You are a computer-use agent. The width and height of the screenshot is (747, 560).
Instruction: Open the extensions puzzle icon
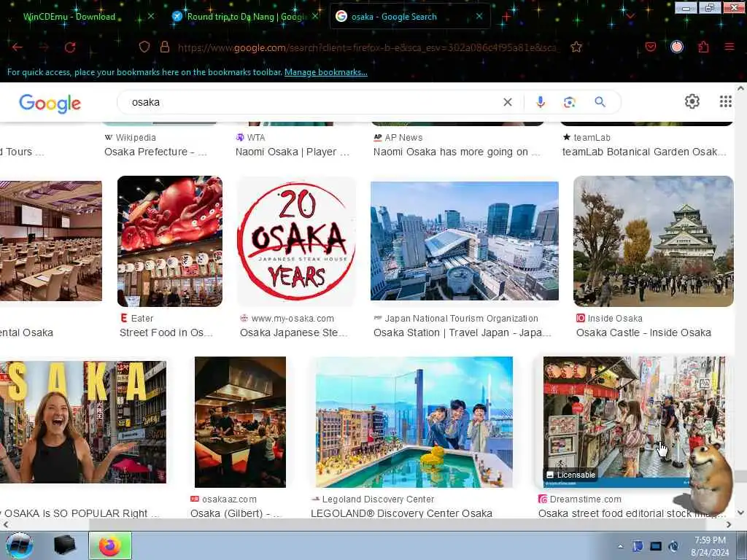pos(704,47)
